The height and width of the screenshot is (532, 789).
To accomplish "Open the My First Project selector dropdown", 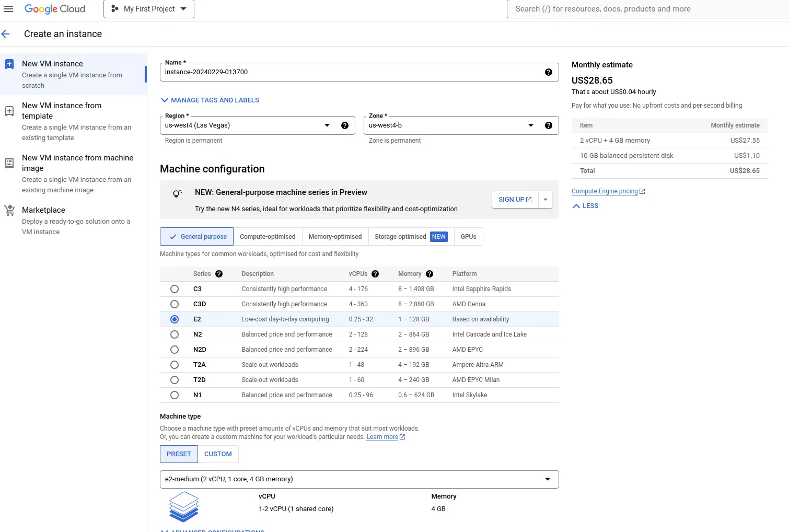I will click(149, 9).
